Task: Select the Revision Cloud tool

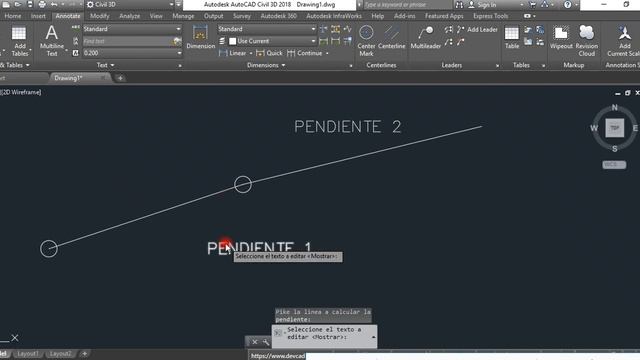Action: tap(587, 40)
